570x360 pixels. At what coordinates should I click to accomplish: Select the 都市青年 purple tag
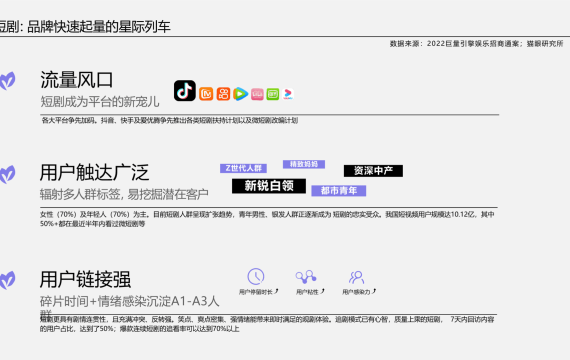339,191
